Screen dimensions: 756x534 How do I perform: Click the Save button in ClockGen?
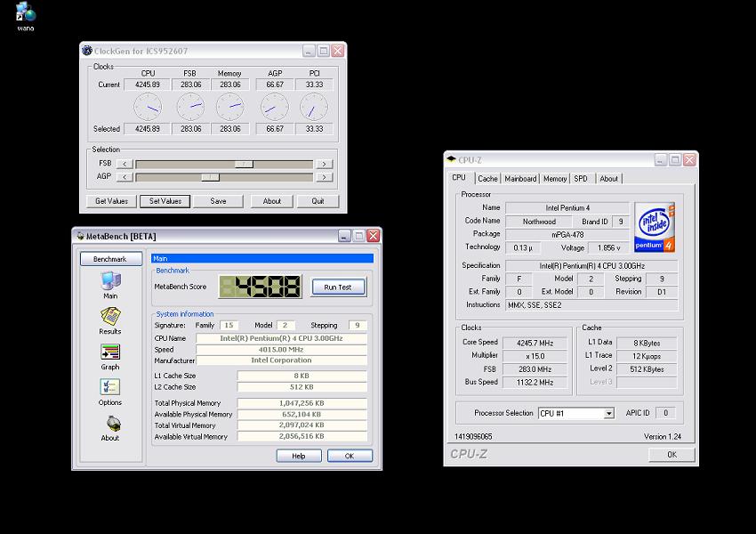pyautogui.click(x=218, y=201)
